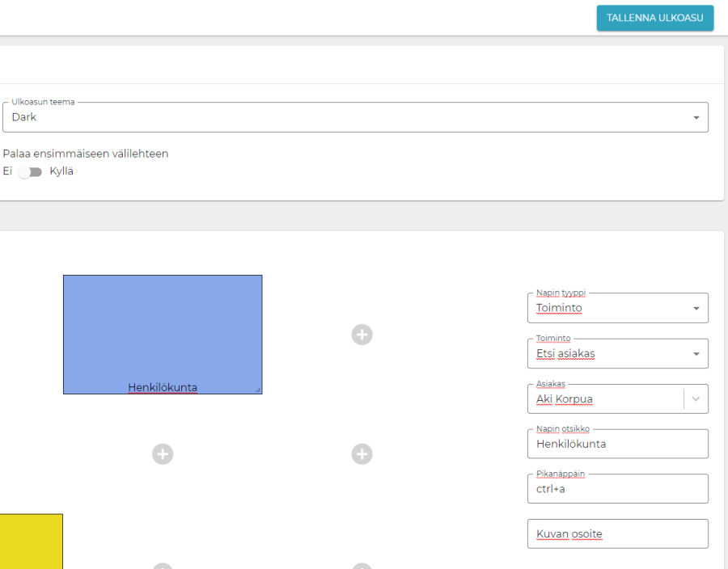Select the yellow tile

coord(31,541)
